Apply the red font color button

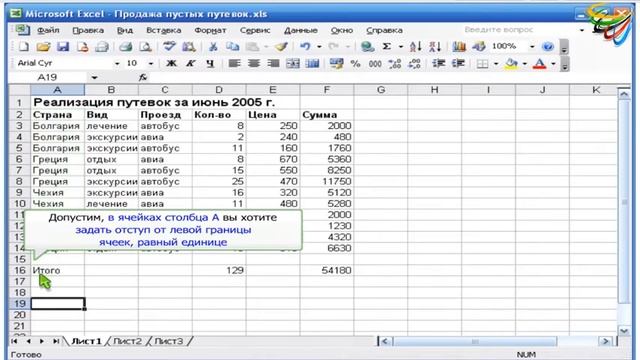point(540,64)
